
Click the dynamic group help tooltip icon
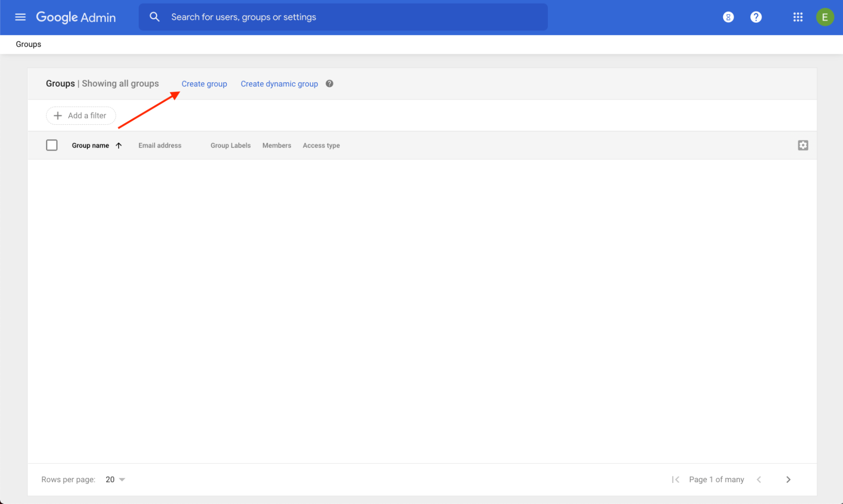click(329, 84)
